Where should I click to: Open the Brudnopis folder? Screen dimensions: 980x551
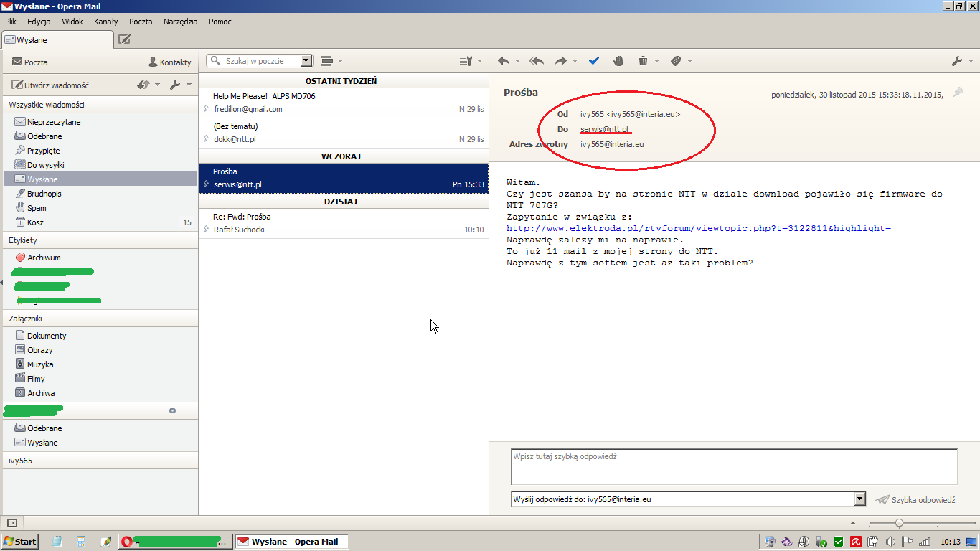coord(100,194)
